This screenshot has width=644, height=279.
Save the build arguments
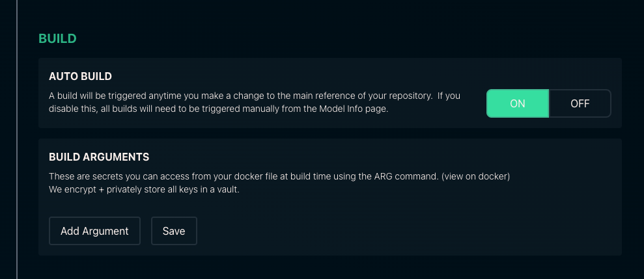click(174, 231)
